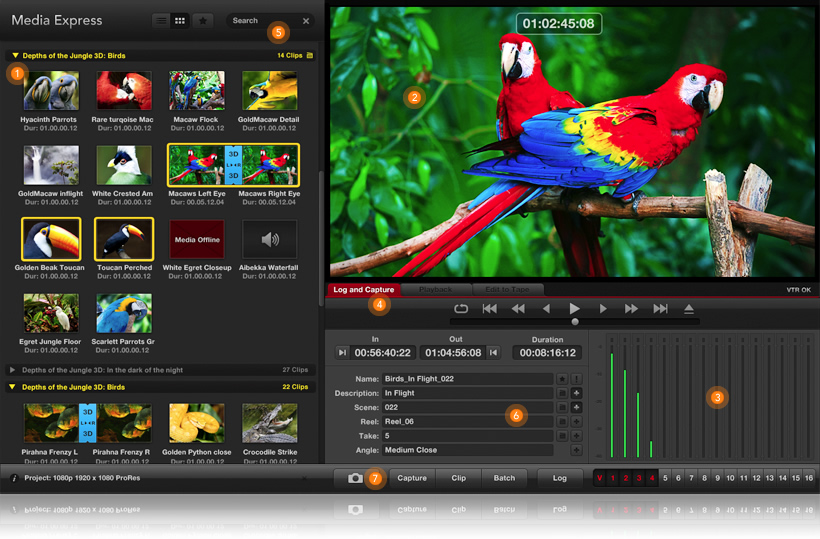Switch media list to thumbnail grid view
This screenshot has height=539, width=820.
(x=180, y=20)
